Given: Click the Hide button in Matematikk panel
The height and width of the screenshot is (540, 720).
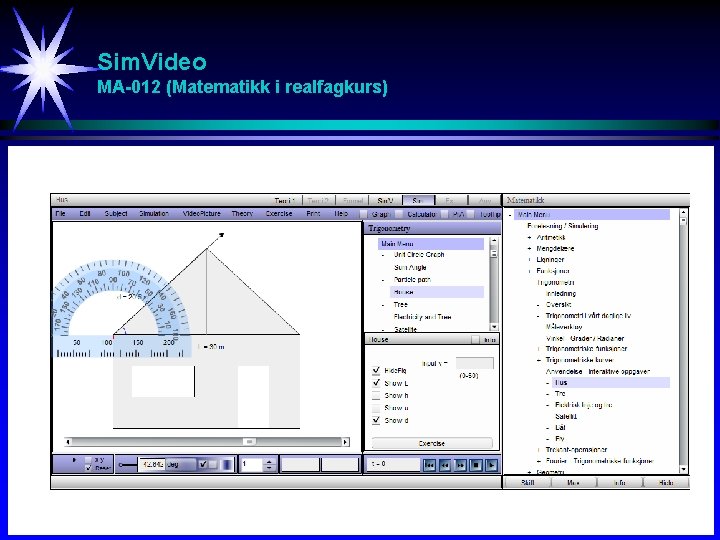Looking at the screenshot, I should tap(666, 483).
